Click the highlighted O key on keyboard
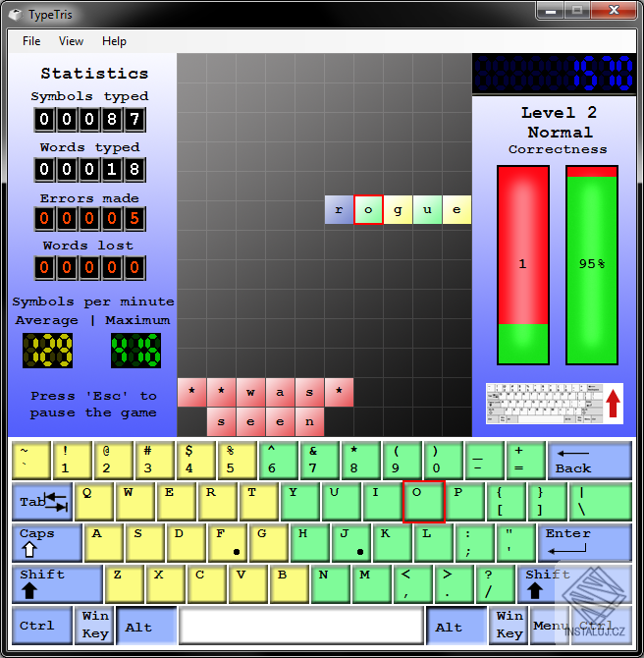This screenshot has height=658, width=644. click(423, 502)
